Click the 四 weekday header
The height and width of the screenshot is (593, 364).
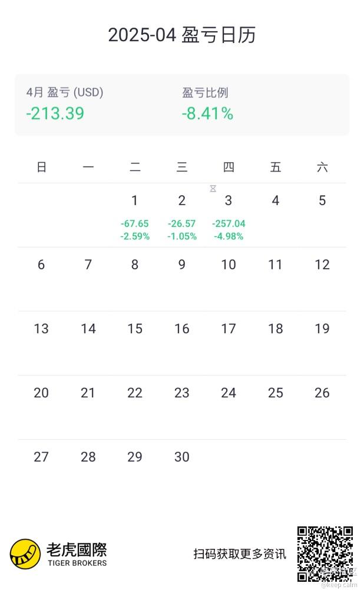229,167
